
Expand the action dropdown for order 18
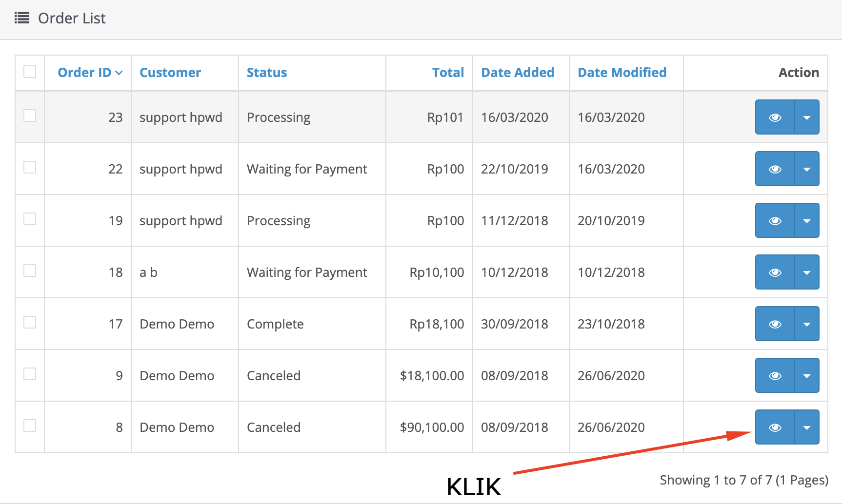click(x=807, y=272)
